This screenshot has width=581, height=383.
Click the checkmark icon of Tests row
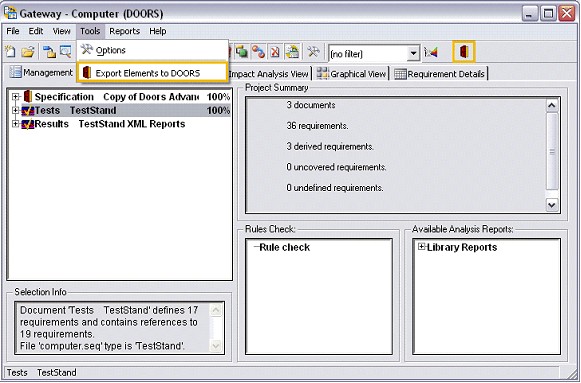pos(28,110)
